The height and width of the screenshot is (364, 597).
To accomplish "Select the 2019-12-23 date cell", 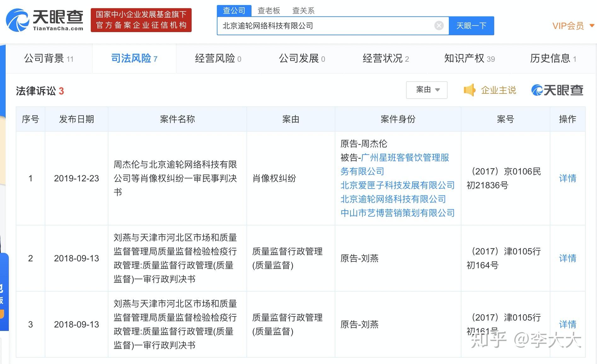I will tap(77, 178).
